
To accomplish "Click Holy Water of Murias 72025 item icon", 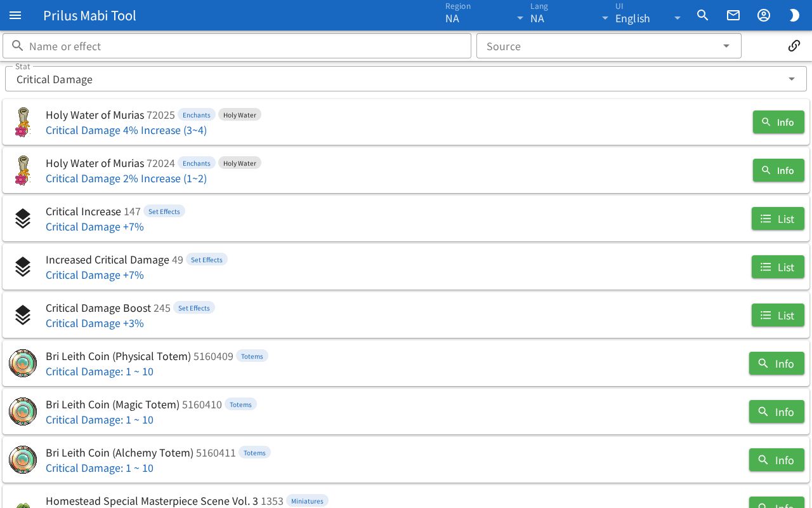I will pyautogui.click(x=23, y=122).
